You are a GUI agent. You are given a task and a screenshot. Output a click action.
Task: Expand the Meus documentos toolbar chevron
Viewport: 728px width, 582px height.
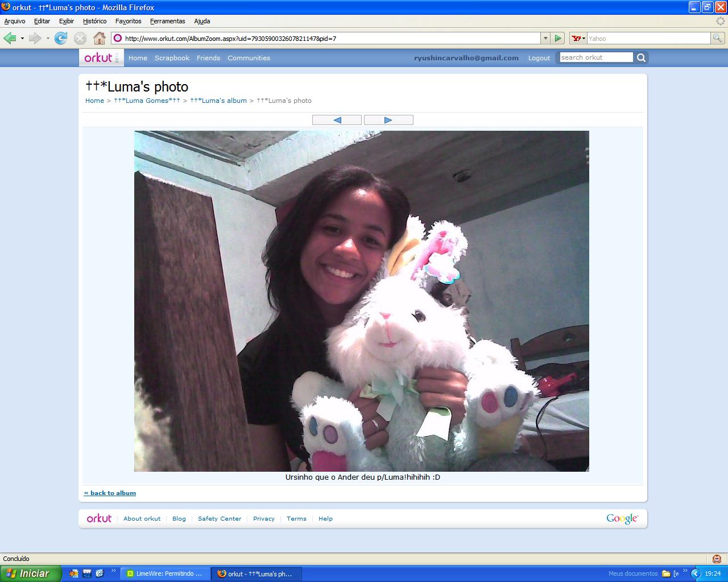click(685, 571)
